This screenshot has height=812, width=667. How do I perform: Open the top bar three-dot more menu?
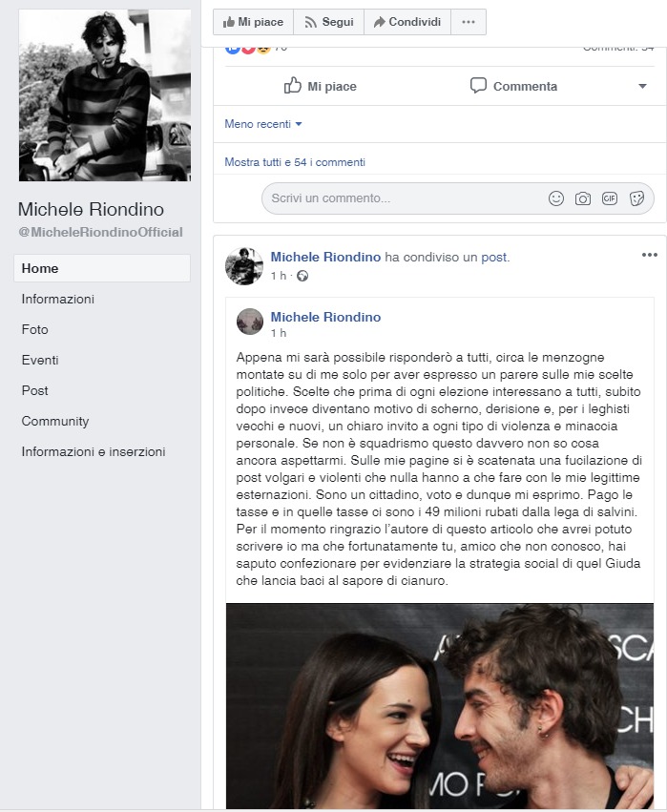click(x=469, y=22)
